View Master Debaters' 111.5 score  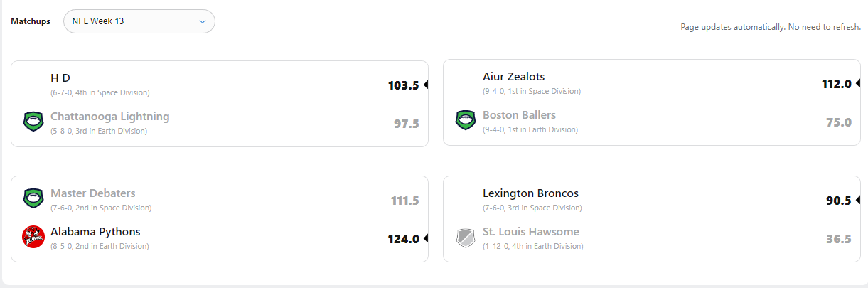[x=404, y=201]
